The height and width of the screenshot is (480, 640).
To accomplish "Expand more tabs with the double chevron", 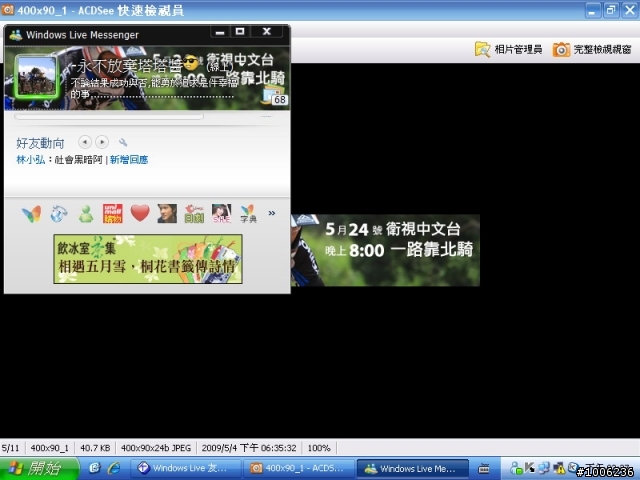I will (x=272, y=213).
